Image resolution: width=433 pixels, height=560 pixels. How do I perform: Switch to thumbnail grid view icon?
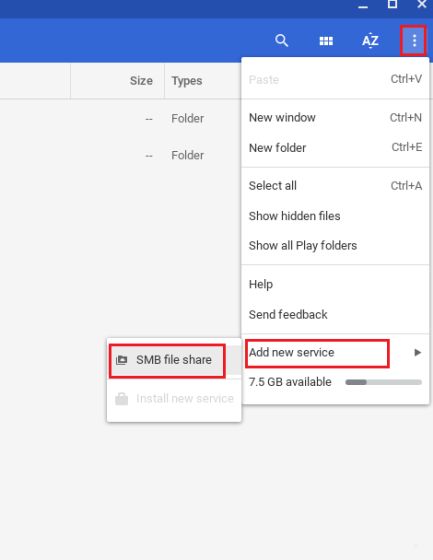pos(326,41)
